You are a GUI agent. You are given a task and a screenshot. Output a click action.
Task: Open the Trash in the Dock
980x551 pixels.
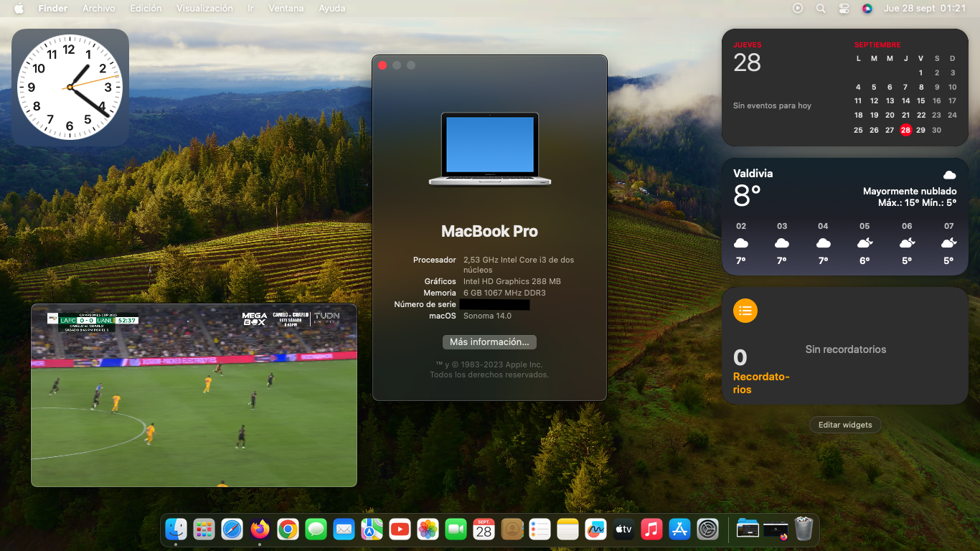pos(804,529)
